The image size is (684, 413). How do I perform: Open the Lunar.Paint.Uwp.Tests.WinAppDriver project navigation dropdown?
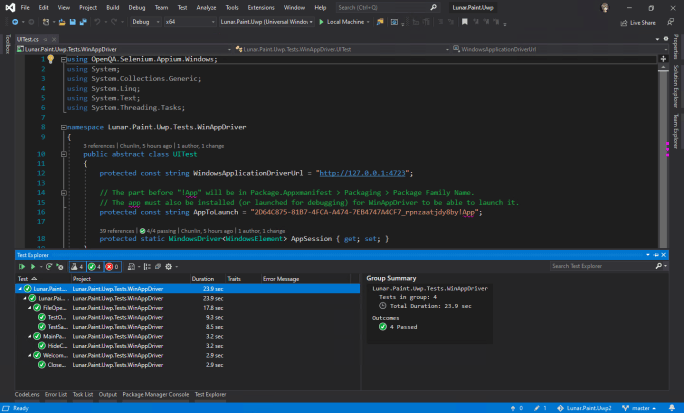click(124, 49)
